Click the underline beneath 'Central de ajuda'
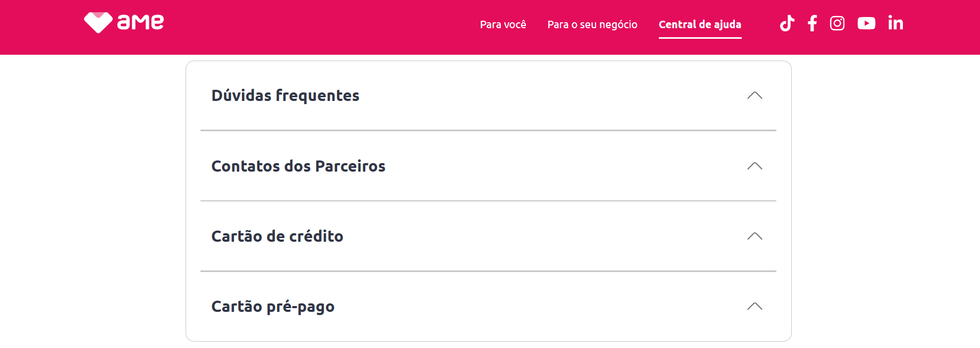The image size is (980, 348). [x=700, y=38]
